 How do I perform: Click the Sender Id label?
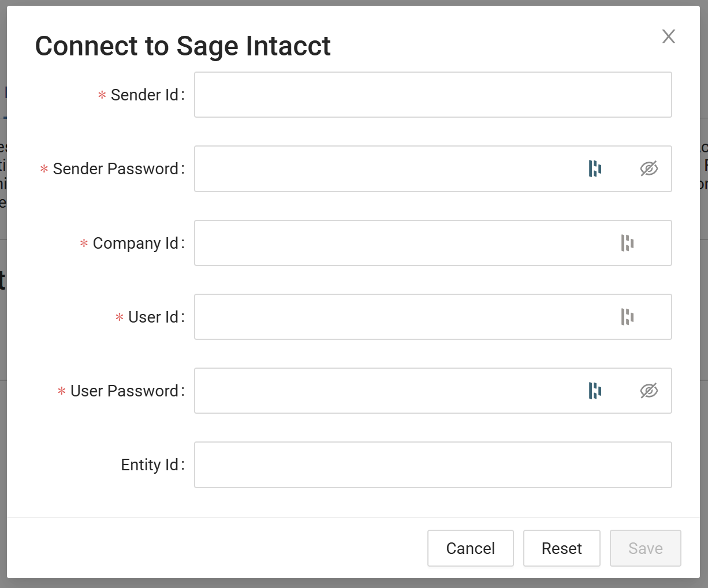[x=144, y=95]
